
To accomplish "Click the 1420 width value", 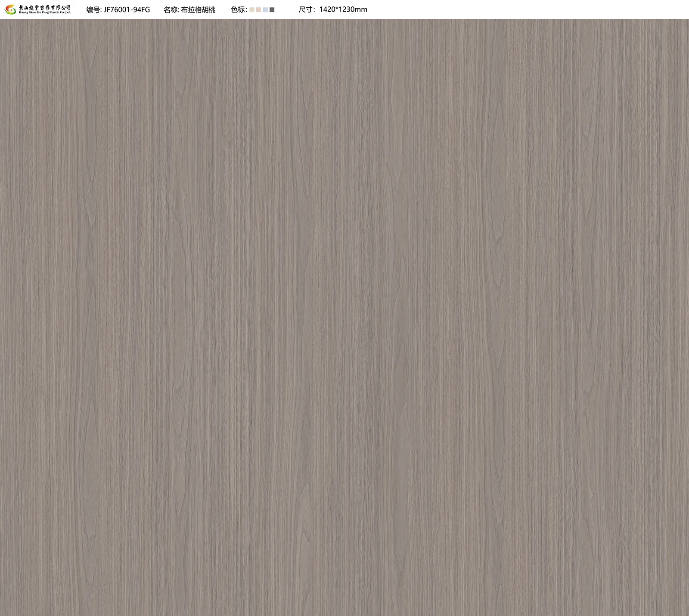I will (x=328, y=9).
